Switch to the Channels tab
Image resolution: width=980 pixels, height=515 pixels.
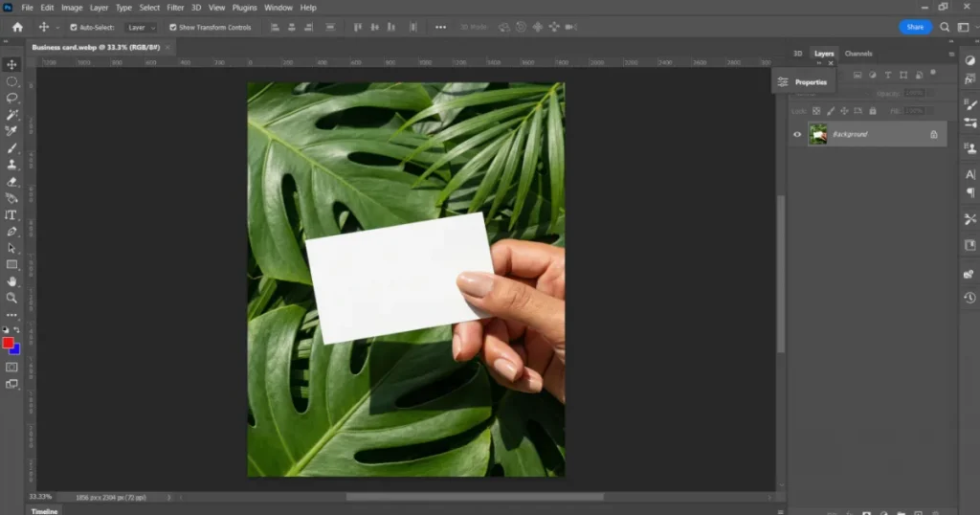tap(858, 54)
